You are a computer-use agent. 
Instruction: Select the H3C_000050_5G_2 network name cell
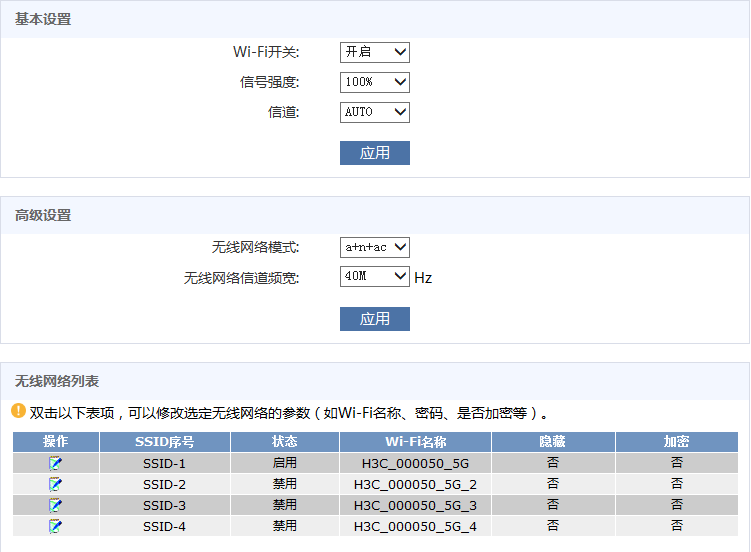415,484
